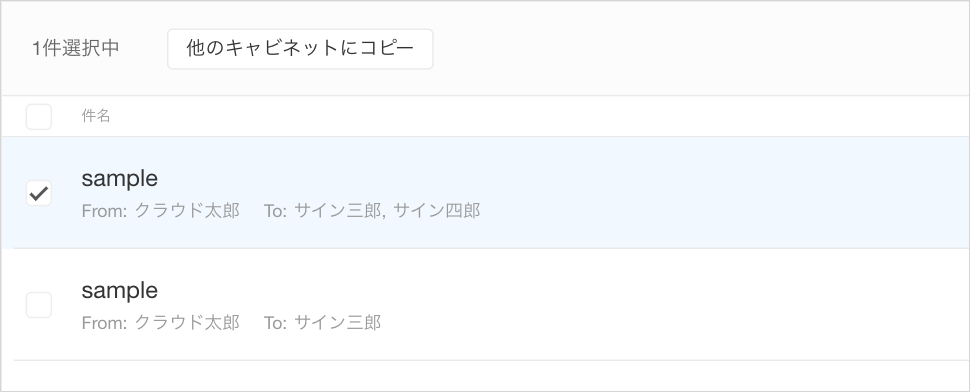970x392 pixels.
Task: Click the To: label in highlighted row
Action: click(275, 211)
